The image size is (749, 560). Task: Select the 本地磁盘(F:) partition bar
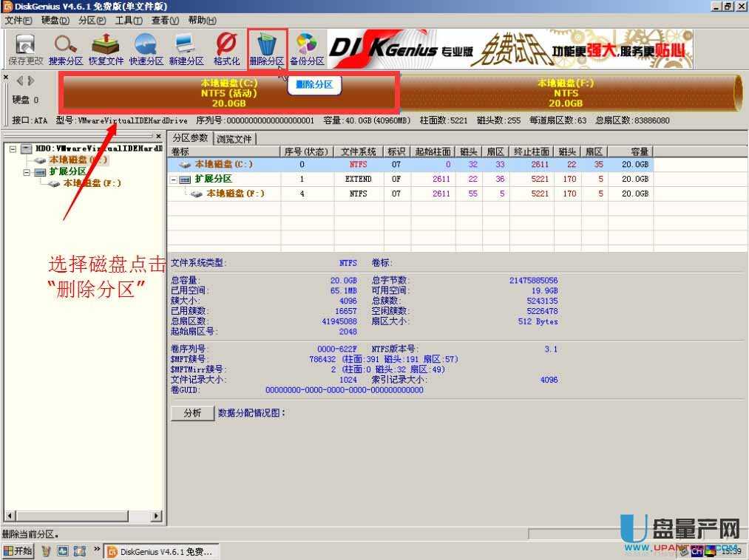[566, 93]
